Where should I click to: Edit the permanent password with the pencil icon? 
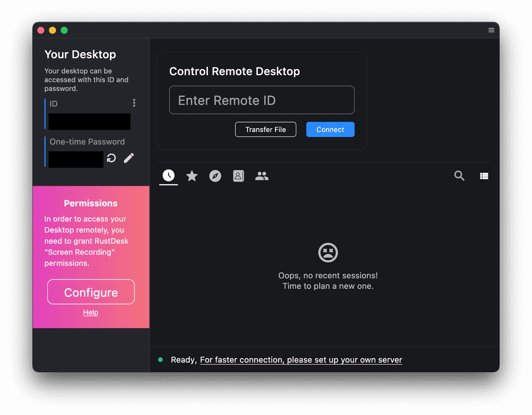pyautogui.click(x=128, y=158)
